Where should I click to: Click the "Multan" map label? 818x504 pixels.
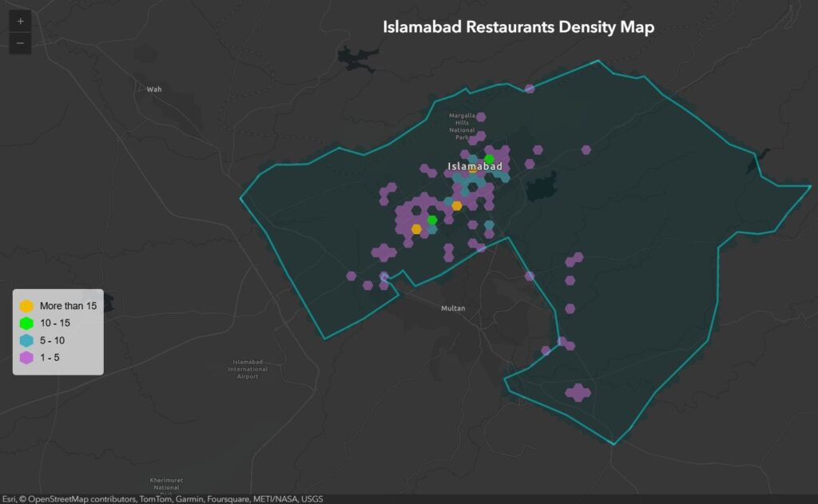click(453, 308)
